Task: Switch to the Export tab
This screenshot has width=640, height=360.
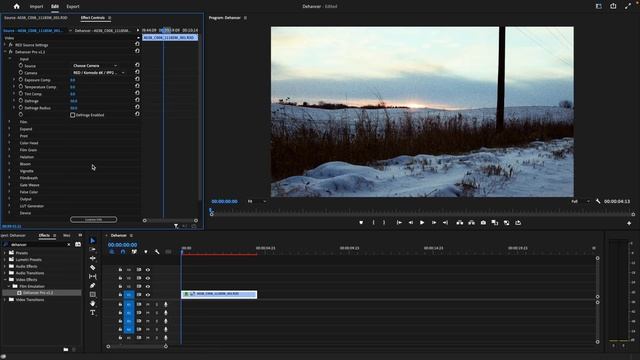Action: click(x=73, y=7)
